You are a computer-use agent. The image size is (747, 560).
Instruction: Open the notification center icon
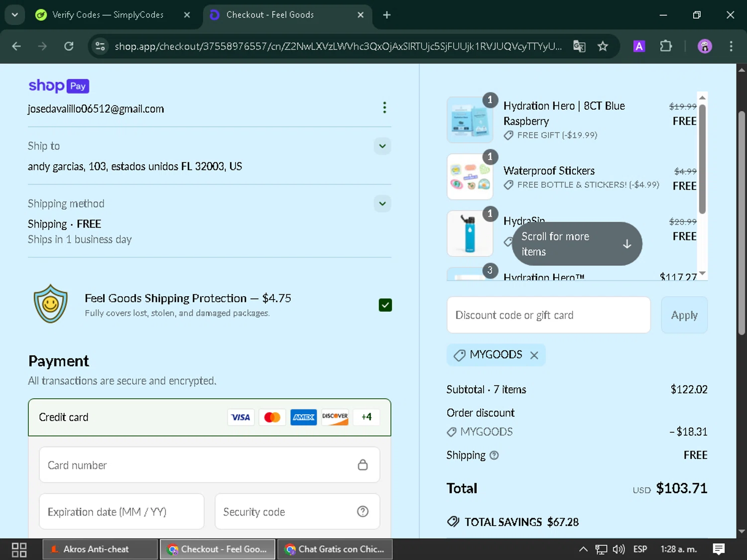[x=719, y=550]
